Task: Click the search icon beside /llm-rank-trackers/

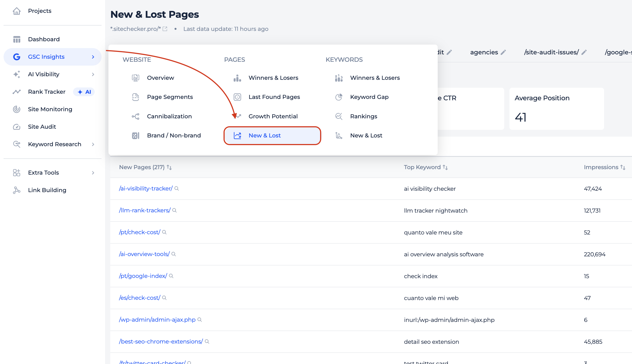Action: [175, 210]
